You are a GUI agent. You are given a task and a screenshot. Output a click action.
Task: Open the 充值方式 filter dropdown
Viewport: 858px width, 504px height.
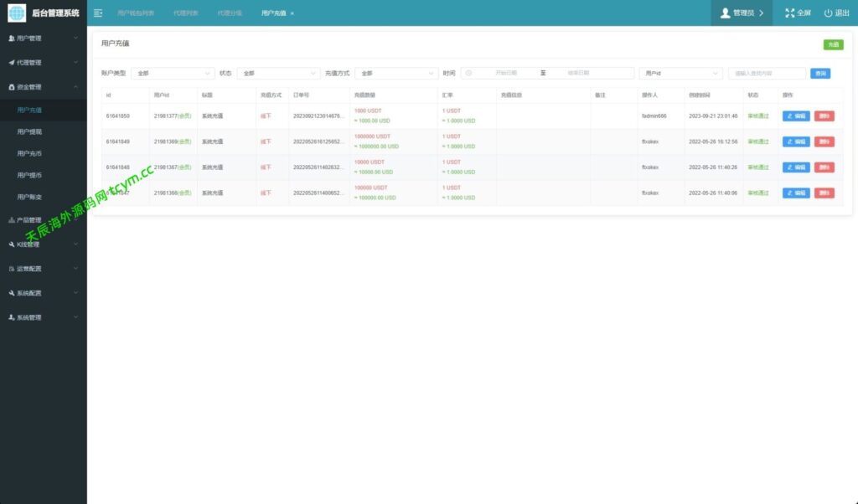click(396, 74)
